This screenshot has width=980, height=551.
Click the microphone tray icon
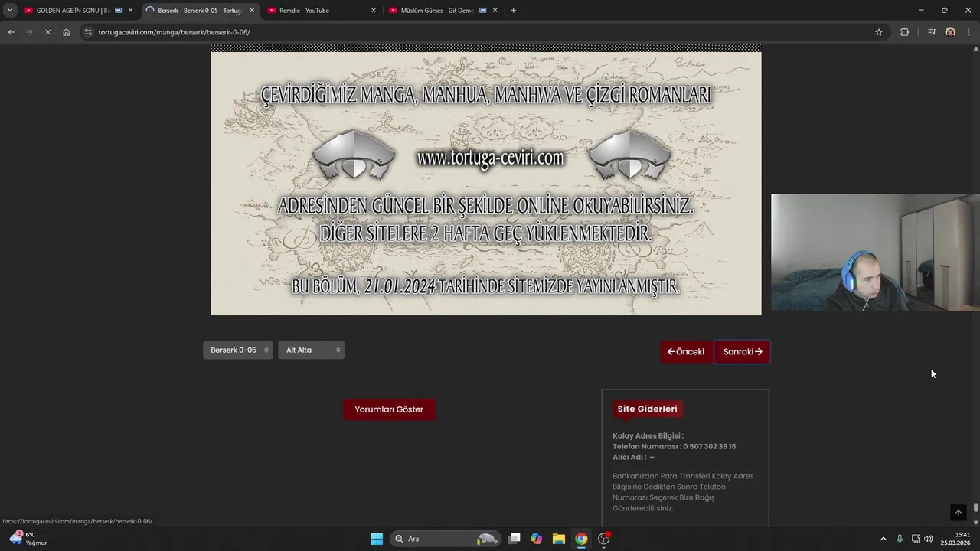(x=900, y=539)
